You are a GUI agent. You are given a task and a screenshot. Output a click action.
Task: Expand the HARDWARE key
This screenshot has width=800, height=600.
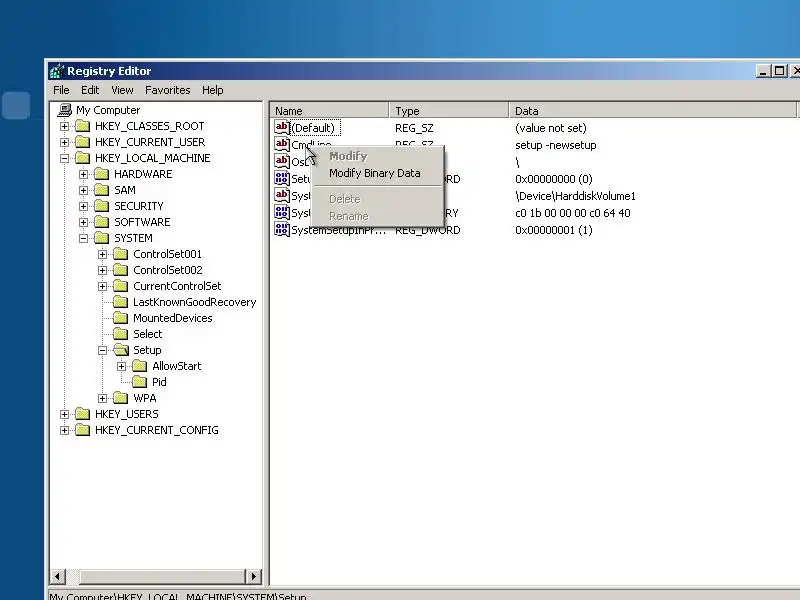(x=84, y=174)
